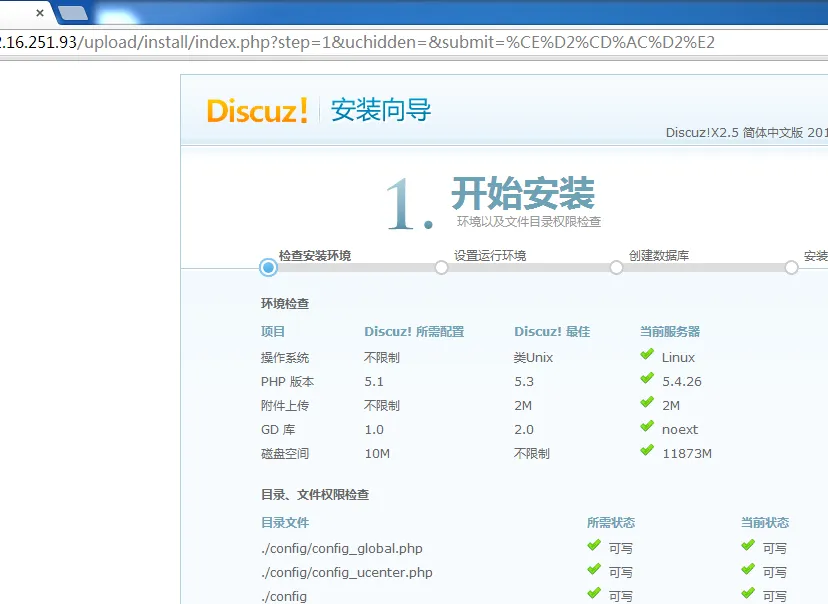The width and height of the screenshot is (828, 604).
Task: Click the 所需状态 column header
Action: click(x=611, y=523)
